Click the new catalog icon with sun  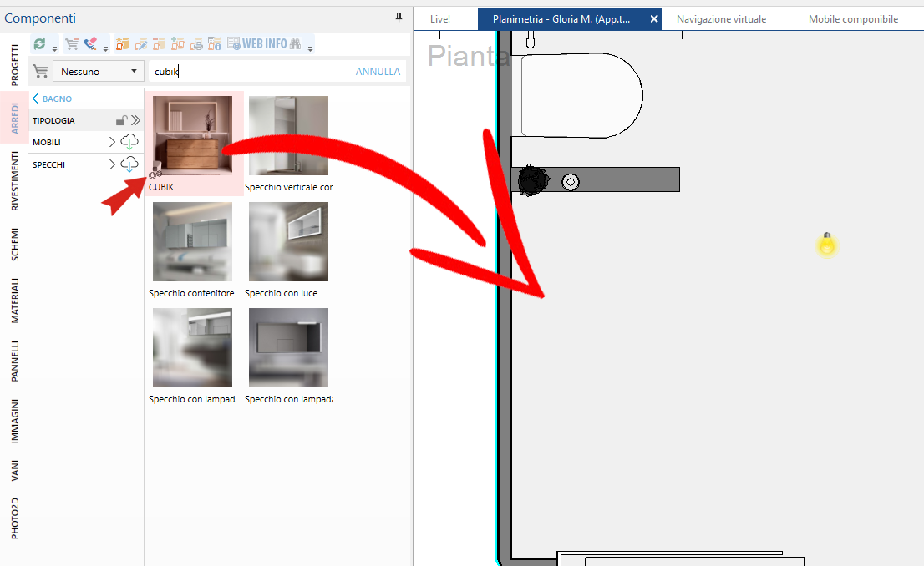pos(122,43)
